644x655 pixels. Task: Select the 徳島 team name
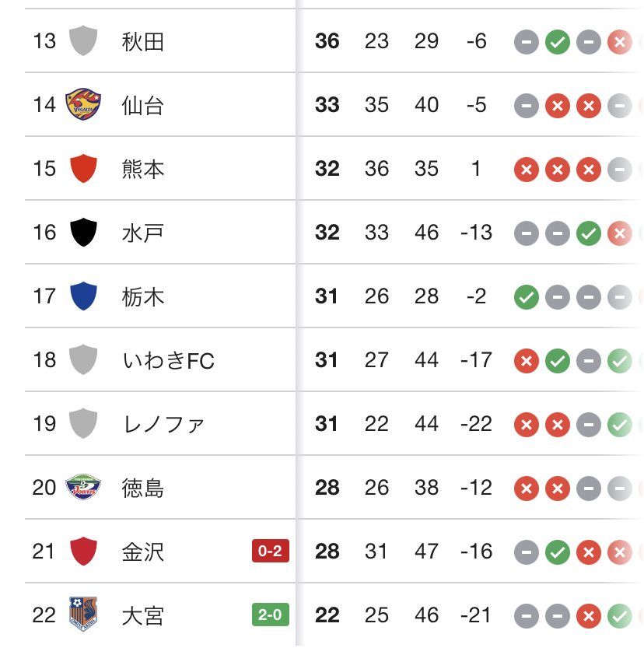(x=143, y=488)
